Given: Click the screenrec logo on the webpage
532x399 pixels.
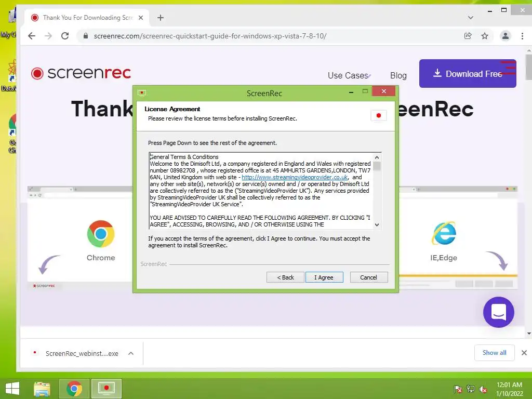Looking at the screenshot, I should point(81,73).
